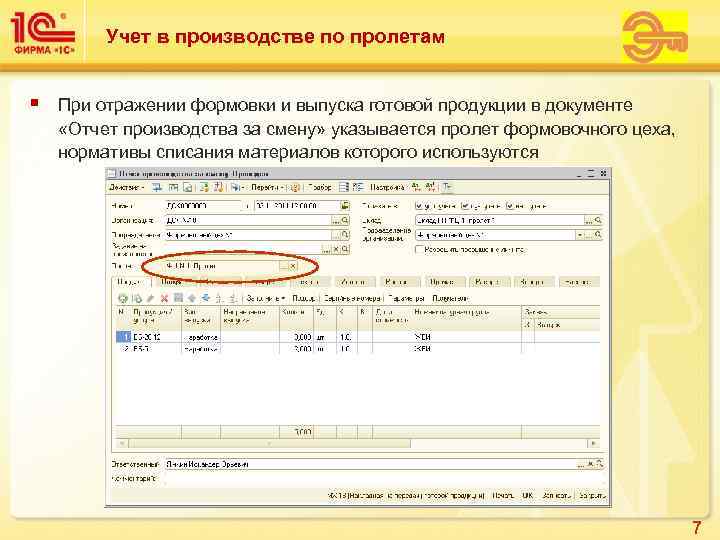Click the second Дт/Кт icon after Настройка
Image resolution: width=720 pixels, height=540 pixels.
point(431,187)
